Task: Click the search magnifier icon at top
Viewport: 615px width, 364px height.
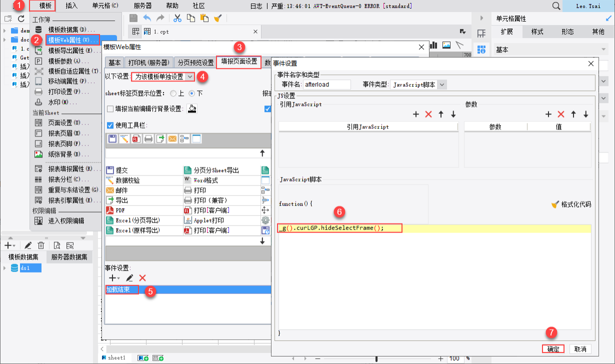Action: pos(556,6)
